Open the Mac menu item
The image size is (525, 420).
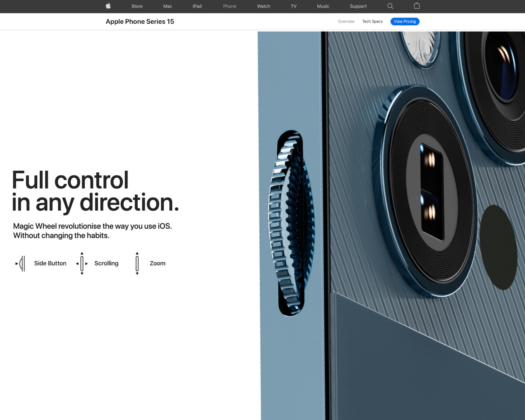tap(168, 6)
